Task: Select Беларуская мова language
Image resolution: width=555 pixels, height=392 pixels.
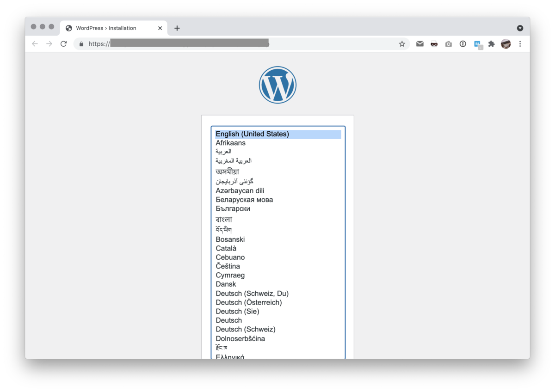Action: click(278, 200)
